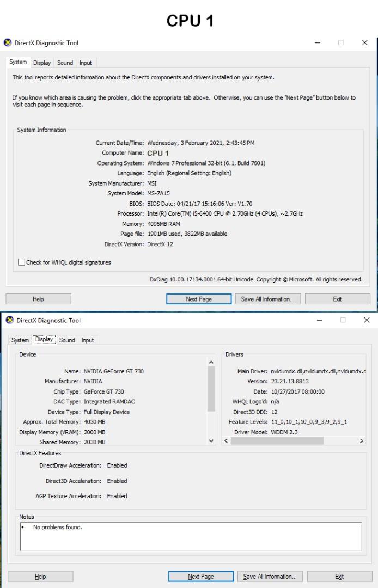This screenshot has width=378, height=588.
Task: Switch to Input tab in the NVIDIA device window
Action: tap(88, 340)
